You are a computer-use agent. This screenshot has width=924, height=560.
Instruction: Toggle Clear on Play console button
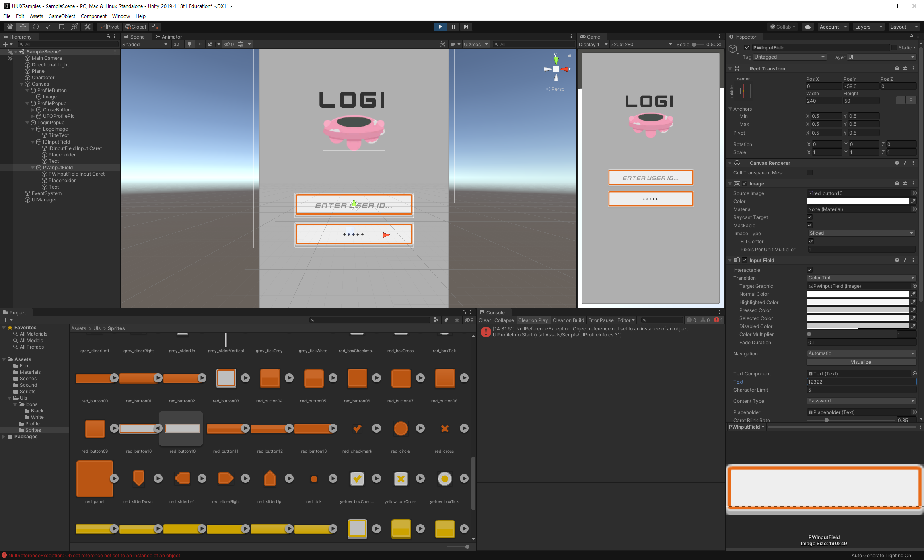click(533, 320)
